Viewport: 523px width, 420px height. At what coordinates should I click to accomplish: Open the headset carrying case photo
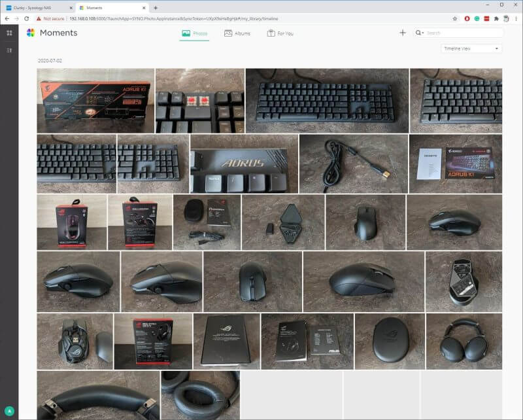(x=390, y=341)
